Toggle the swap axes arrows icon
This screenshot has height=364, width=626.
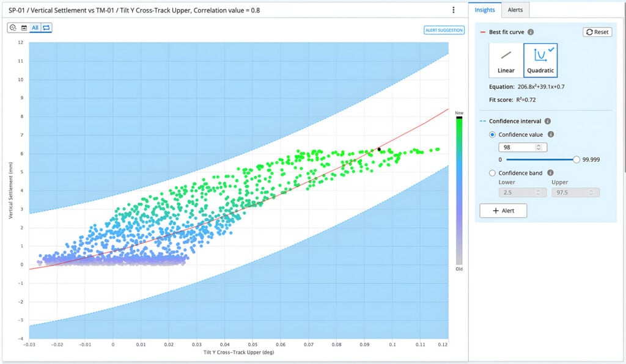[x=46, y=27]
